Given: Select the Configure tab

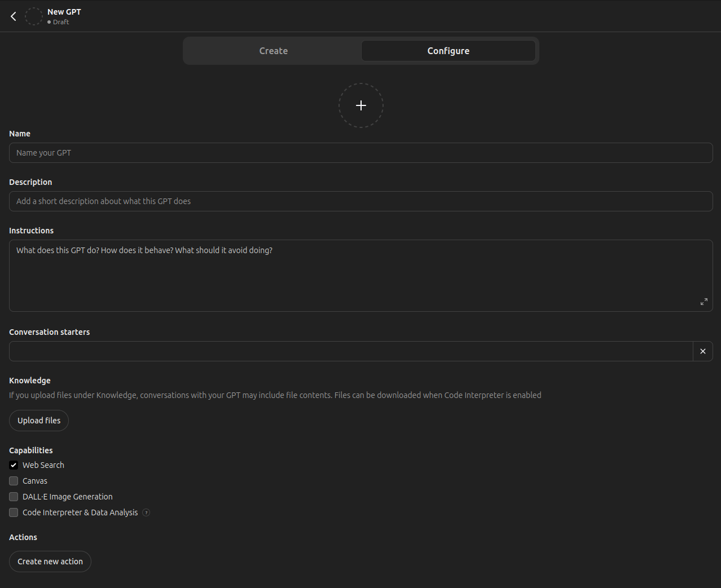Looking at the screenshot, I should point(449,51).
